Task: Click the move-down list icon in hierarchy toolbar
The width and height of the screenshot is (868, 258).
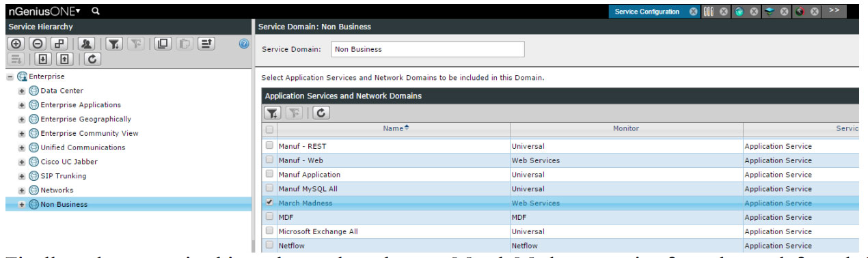Action: pos(16,59)
